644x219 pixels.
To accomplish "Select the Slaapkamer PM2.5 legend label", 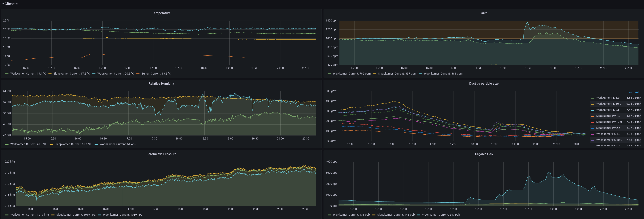I will coord(608,128).
